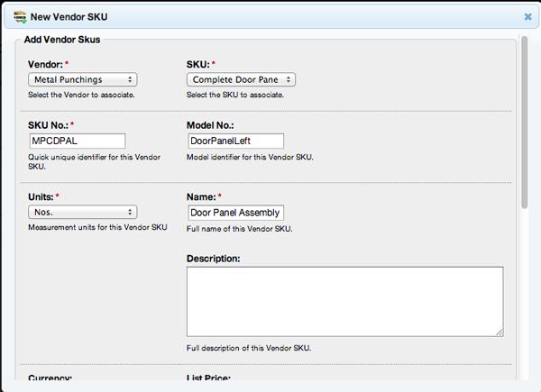Click the Description label above the text area
Screen dimensions: 541x392
pos(213,259)
